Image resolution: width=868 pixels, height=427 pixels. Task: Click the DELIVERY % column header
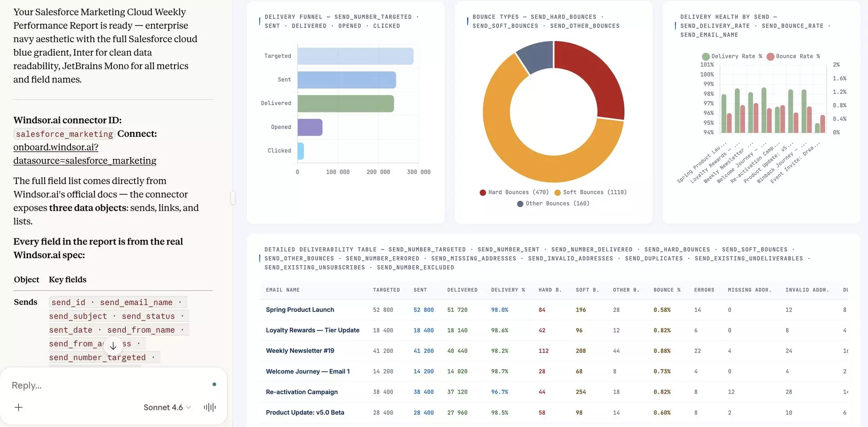coord(508,290)
